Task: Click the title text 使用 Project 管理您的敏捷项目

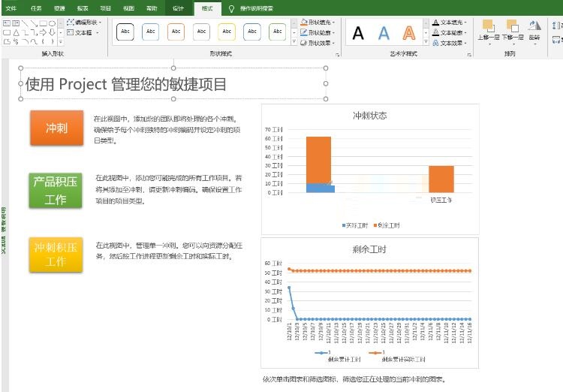Action: pyautogui.click(x=125, y=84)
